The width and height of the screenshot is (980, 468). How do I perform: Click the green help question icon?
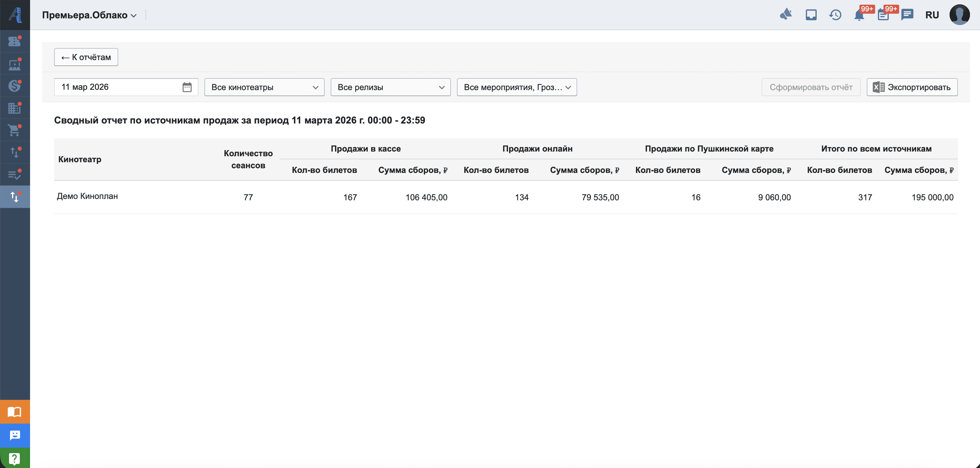(15, 459)
